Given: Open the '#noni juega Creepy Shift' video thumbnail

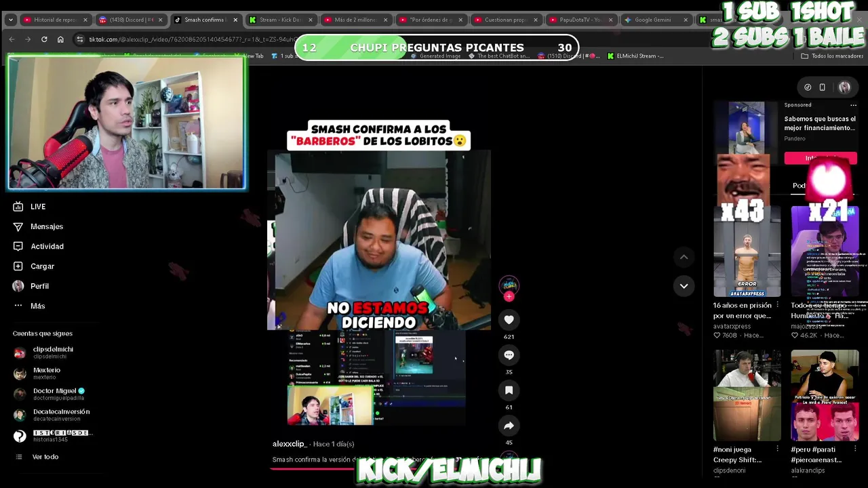Looking at the screenshot, I should [747, 395].
